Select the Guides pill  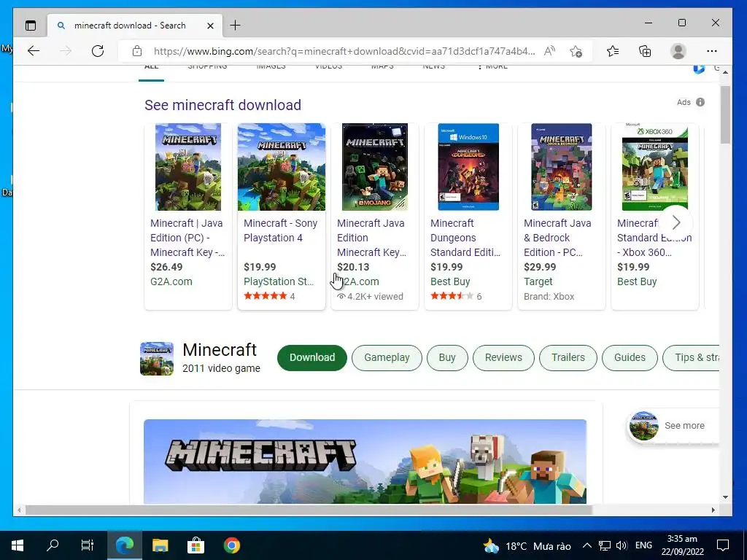click(x=630, y=357)
